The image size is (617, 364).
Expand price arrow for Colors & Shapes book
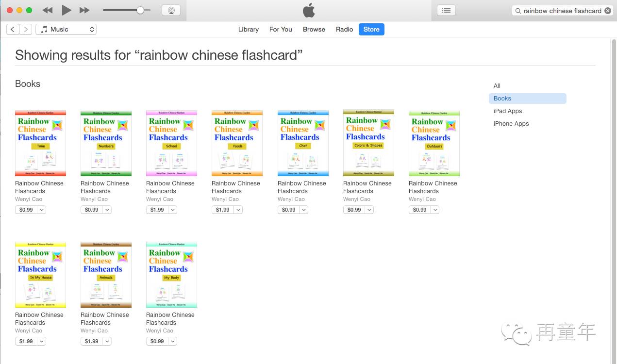tap(370, 210)
